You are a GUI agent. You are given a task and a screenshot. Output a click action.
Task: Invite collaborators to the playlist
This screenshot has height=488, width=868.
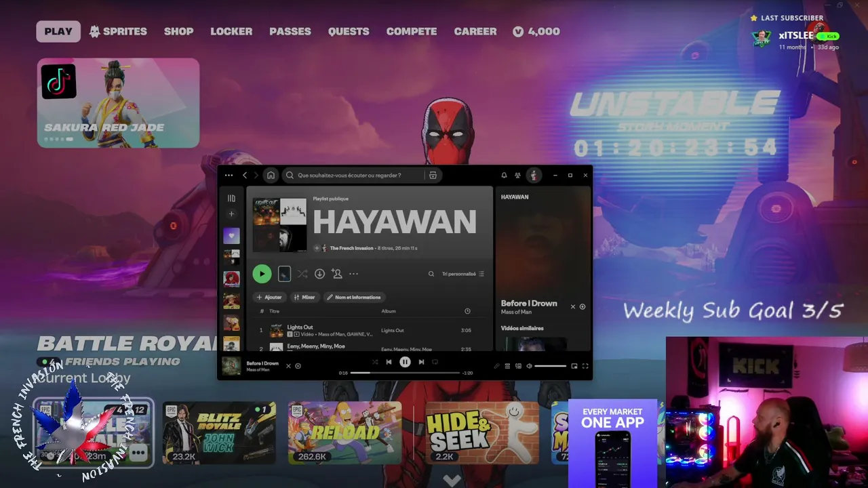tap(337, 274)
